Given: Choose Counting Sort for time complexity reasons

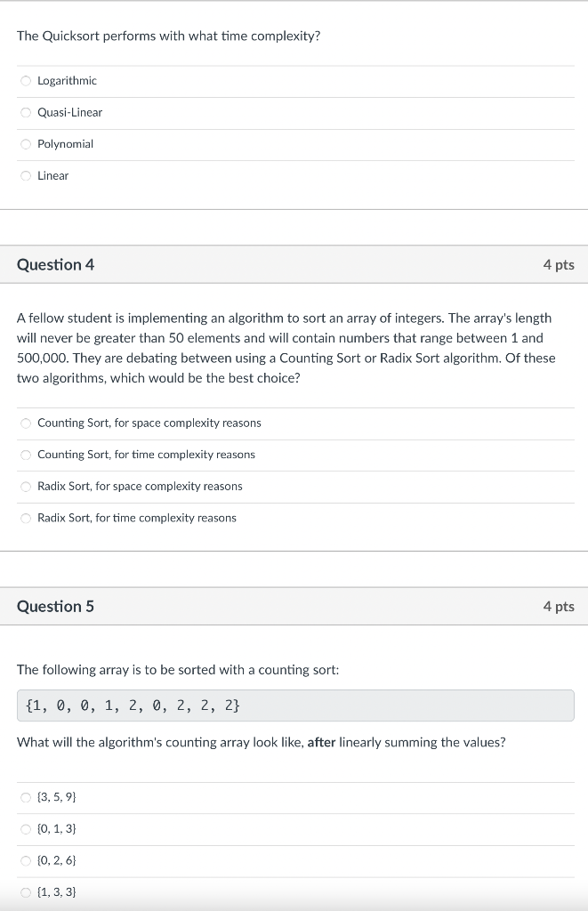Looking at the screenshot, I should [x=26, y=455].
